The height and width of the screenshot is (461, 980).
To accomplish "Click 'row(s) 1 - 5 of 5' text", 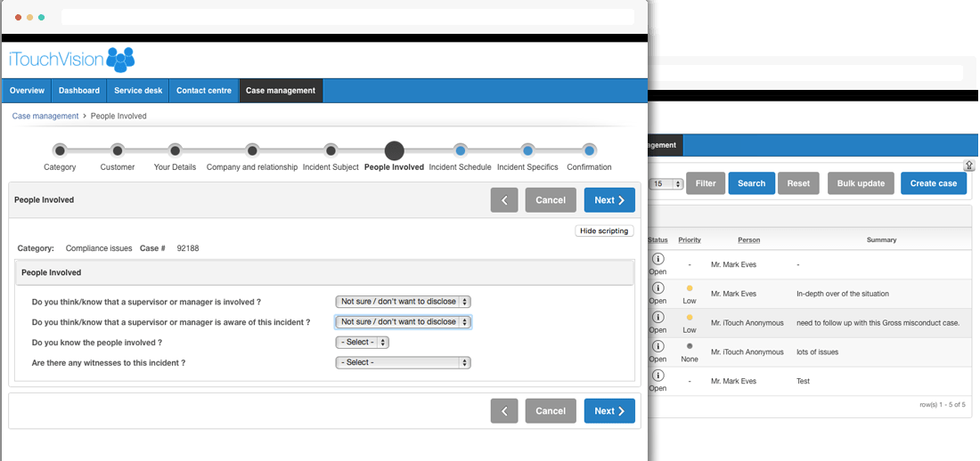I will pyautogui.click(x=943, y=405).
